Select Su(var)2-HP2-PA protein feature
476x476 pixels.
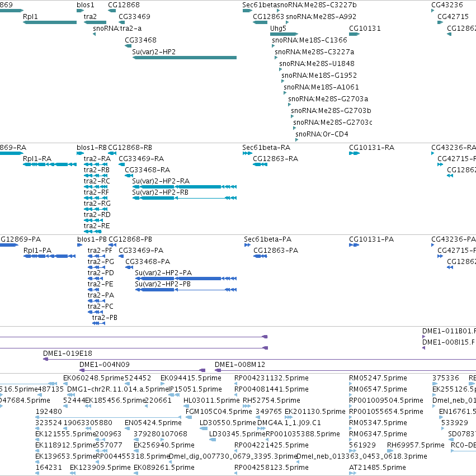(x=186, y=279)
